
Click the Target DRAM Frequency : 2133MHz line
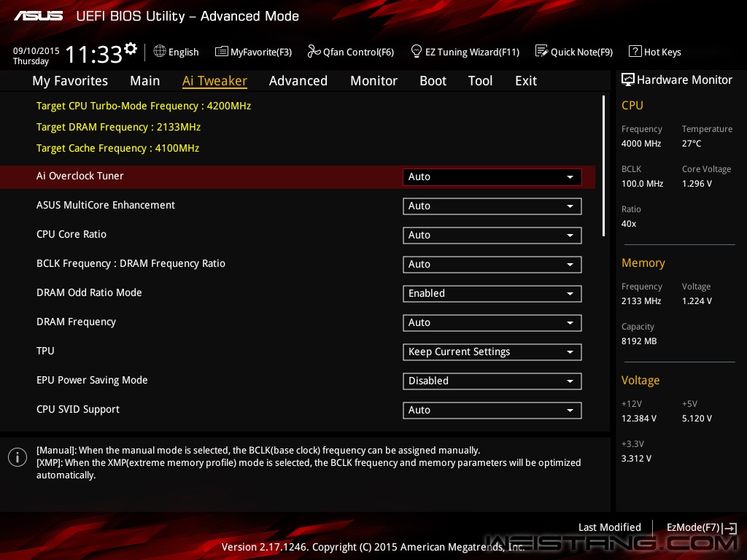click(x=118, y=127)
